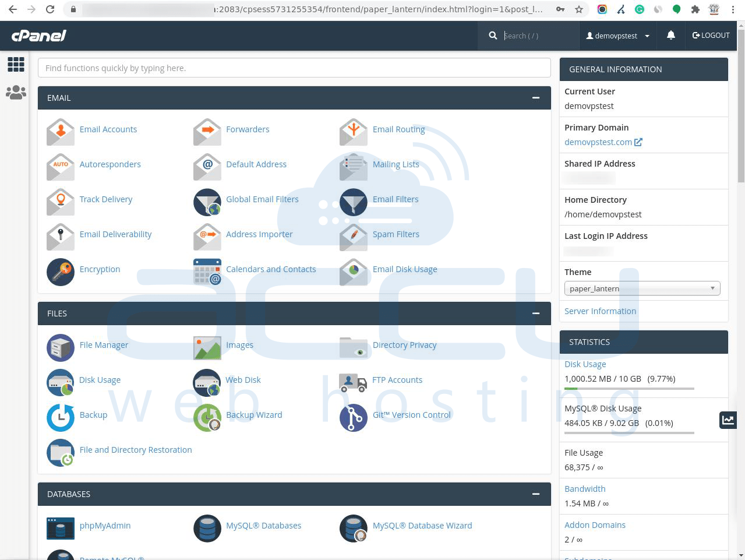Open the Global Email Filters icon
745x560 pixels.
[x=207, y=202]
